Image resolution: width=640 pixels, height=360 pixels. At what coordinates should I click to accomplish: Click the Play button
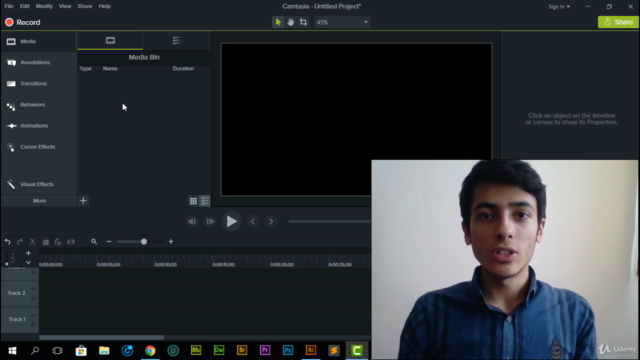point(231,221)
